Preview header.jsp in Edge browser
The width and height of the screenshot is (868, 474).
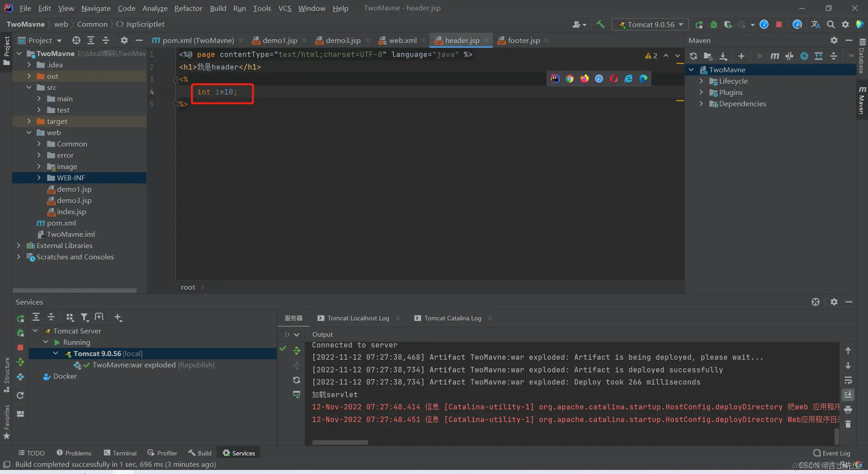[x=643, y=79]
